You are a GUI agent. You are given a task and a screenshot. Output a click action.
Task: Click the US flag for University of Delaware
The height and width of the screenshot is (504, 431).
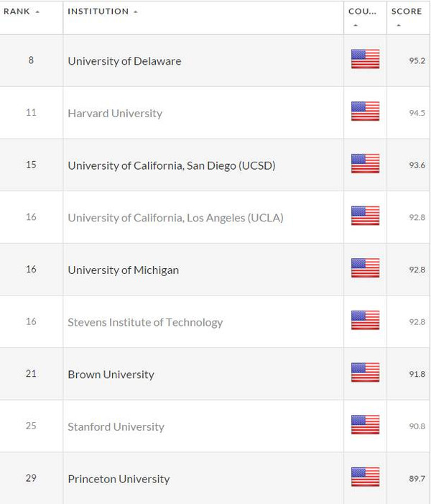(365, 59)
